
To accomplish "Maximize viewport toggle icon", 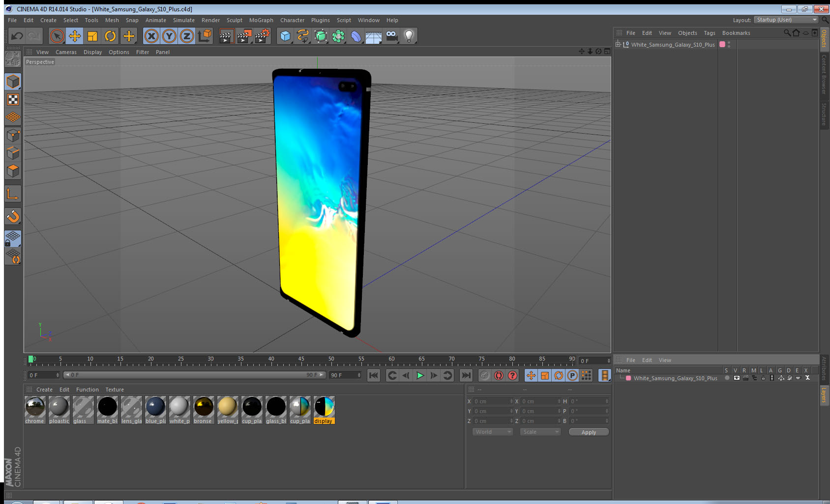I will click(x=607, y=51).
